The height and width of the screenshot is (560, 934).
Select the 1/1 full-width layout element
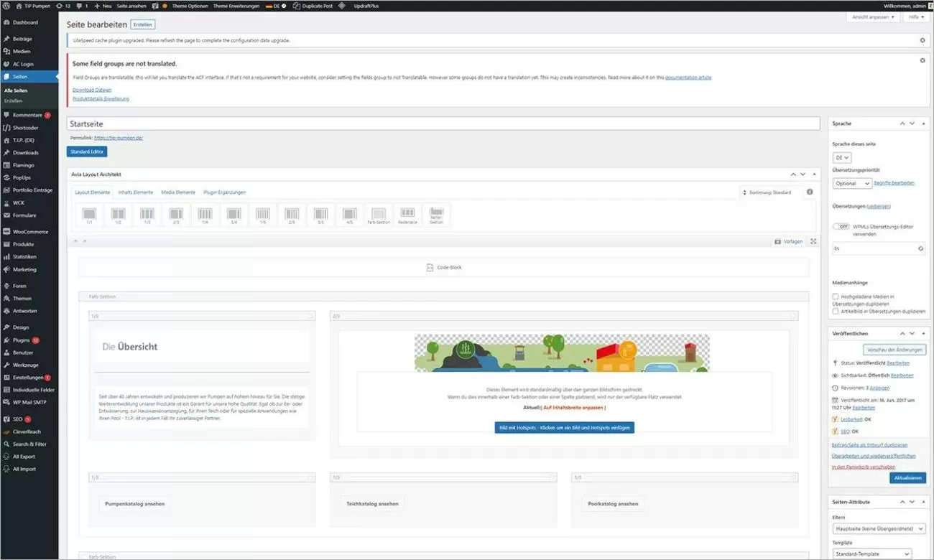pos(89,214)
